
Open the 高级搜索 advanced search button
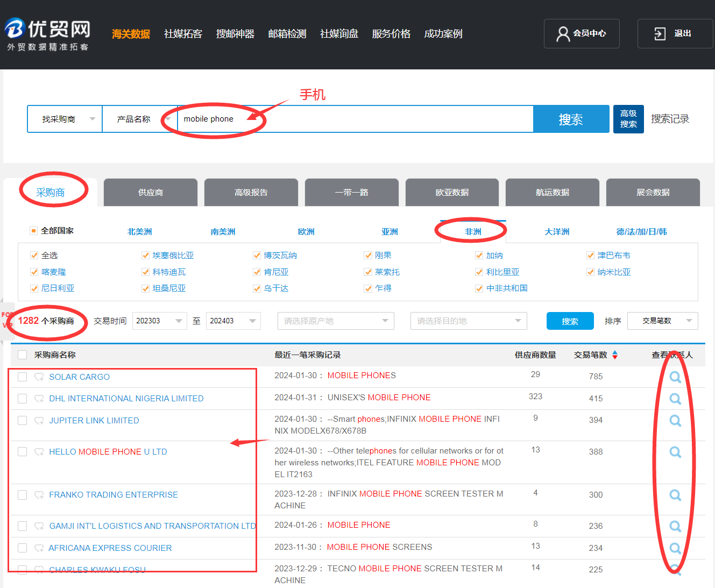tap(628, 119)
